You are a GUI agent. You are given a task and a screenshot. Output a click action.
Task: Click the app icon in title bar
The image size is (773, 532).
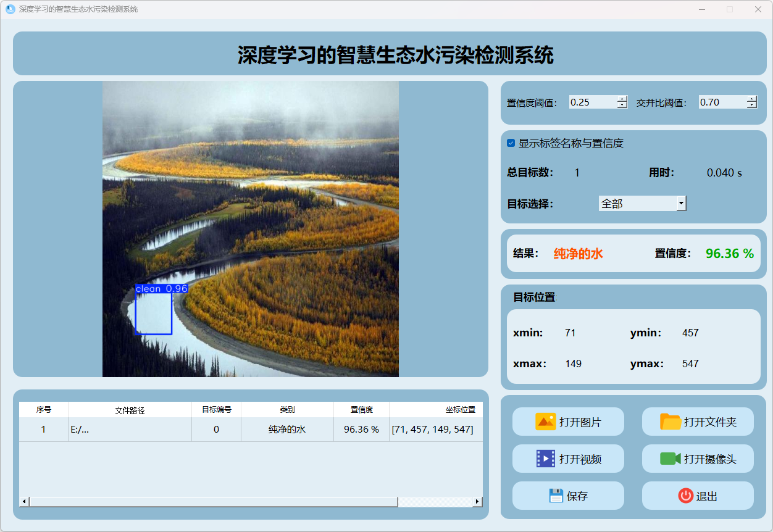(x=10, y=9)
